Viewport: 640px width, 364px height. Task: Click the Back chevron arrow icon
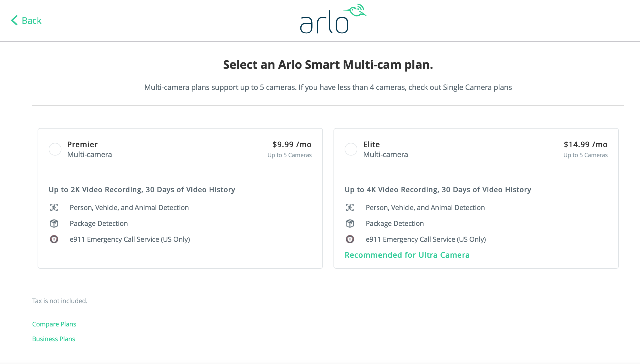[14, 20]
